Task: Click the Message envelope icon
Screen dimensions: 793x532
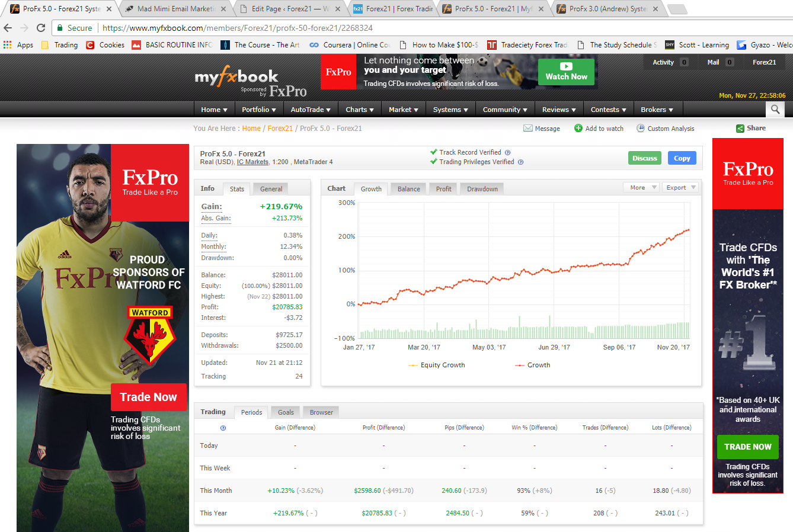Action: pos(528,128)
